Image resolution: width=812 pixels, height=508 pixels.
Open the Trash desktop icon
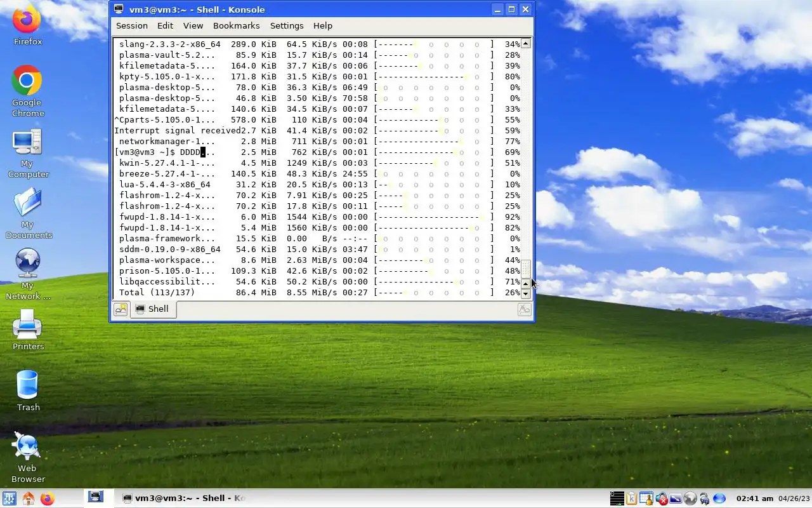28,390
